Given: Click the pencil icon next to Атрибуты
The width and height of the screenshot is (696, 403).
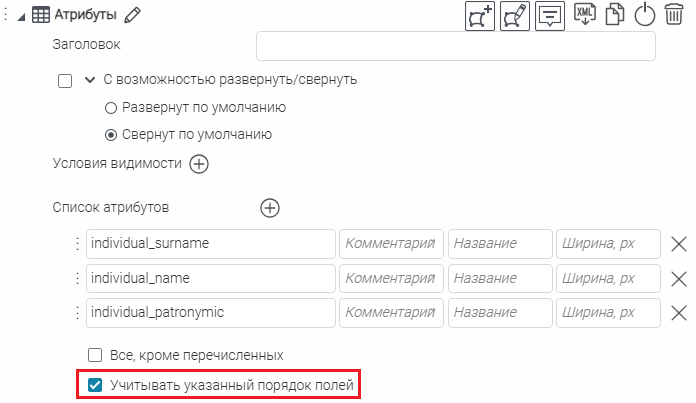Looking at the screenshot, I should tap(133, 15).
